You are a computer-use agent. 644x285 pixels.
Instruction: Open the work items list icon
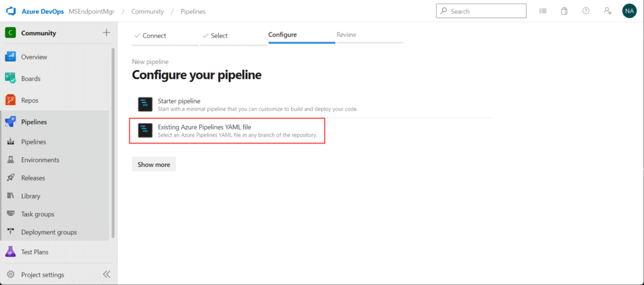[543, 11]
